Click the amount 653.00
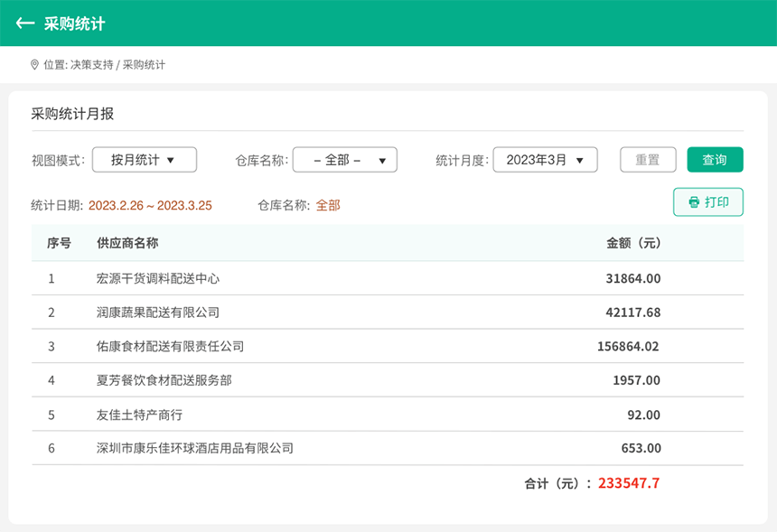Screen dimensions: 777x532 [641, 448]
